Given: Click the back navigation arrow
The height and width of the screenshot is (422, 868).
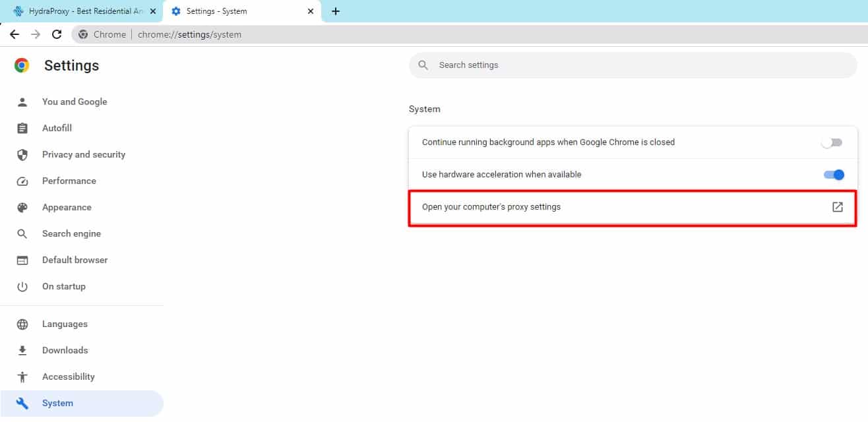Looking at the screenshot, I should pyautogui.click(x=14, y=34).
